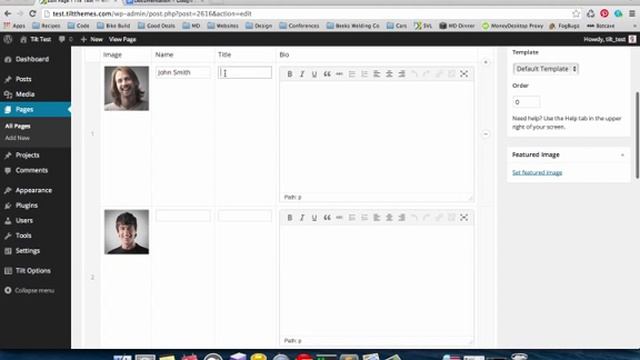Go back with the browser back arrow
640x360 pixels.
[8, 13]
